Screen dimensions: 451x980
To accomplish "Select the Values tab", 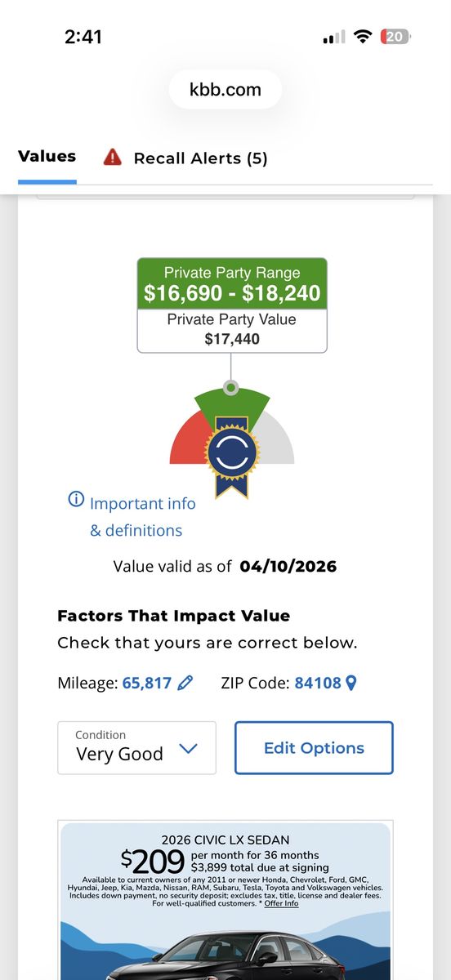I will pos(47,156).
